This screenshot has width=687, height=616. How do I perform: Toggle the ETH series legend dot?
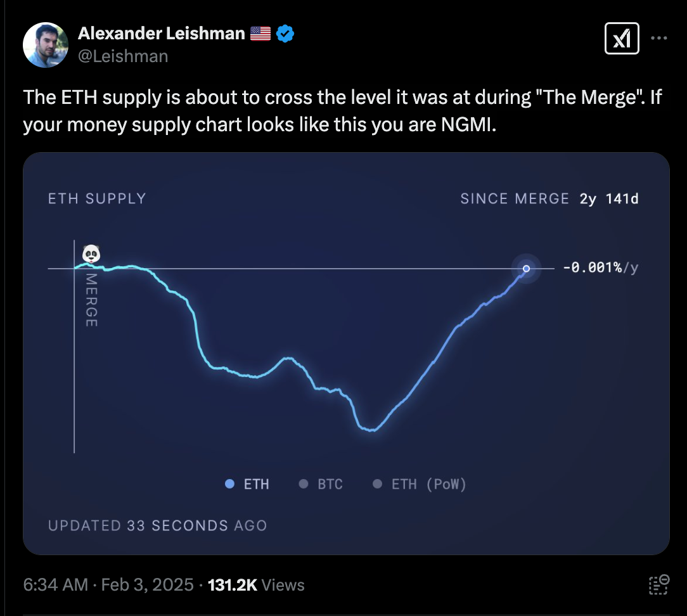(x=230, y=484)
